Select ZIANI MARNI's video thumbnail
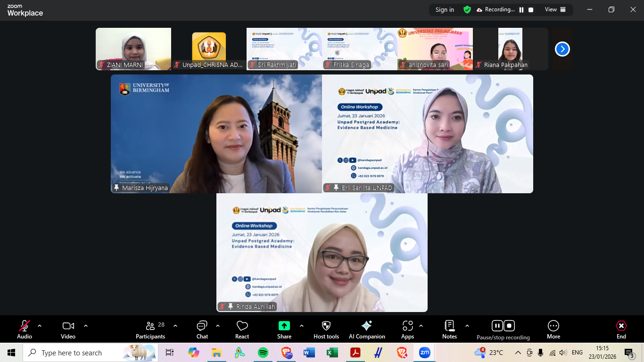Screen dimensions: 644x362 click(133, 49)
